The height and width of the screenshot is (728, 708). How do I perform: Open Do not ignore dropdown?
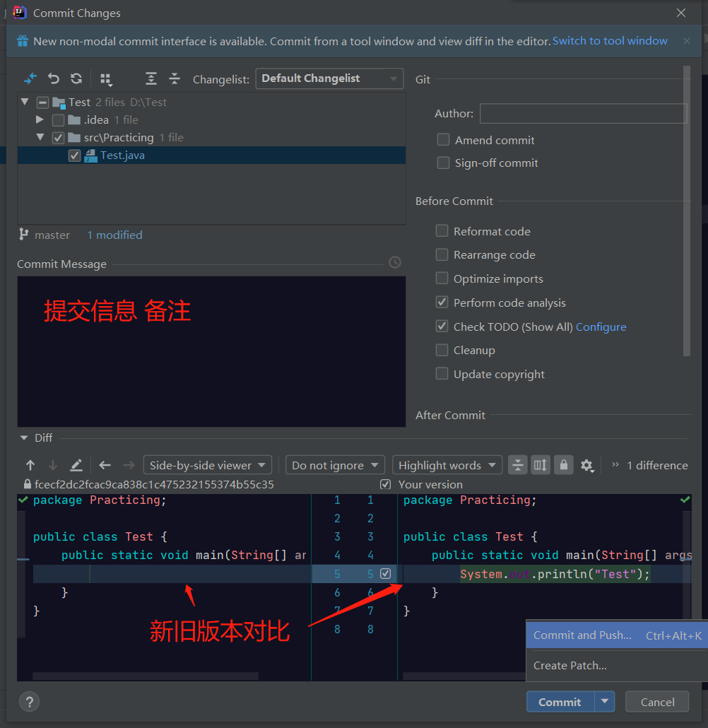click(335, 465)
